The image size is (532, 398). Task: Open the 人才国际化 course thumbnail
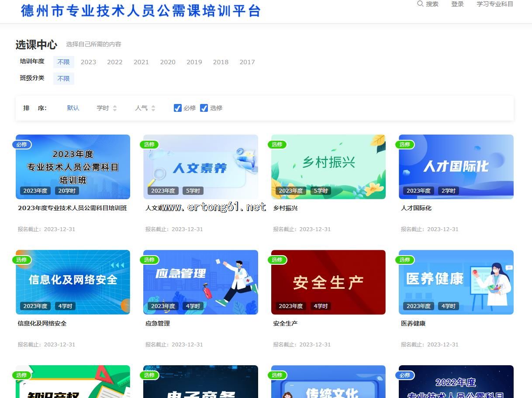[456, 166]
